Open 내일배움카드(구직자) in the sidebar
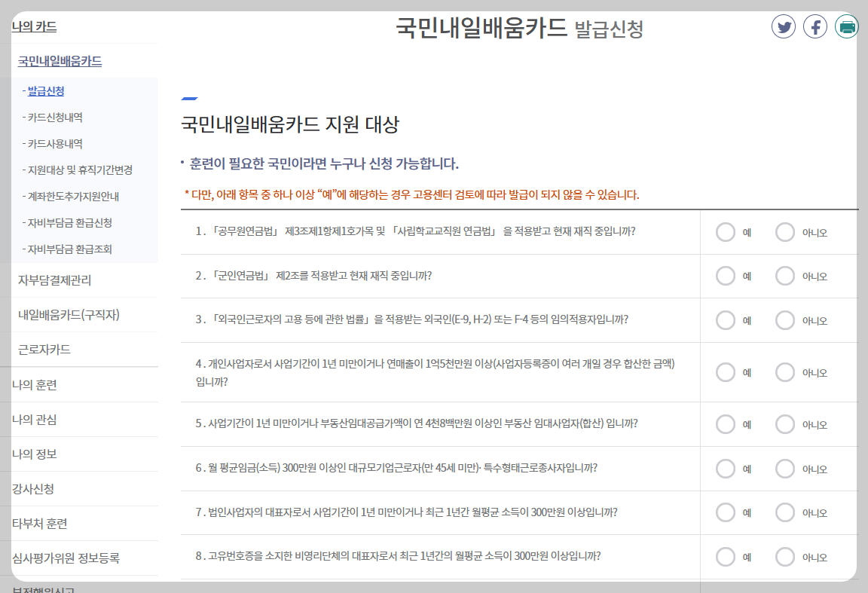The height and width of the screenshot is (593, 868). (69, 315)
